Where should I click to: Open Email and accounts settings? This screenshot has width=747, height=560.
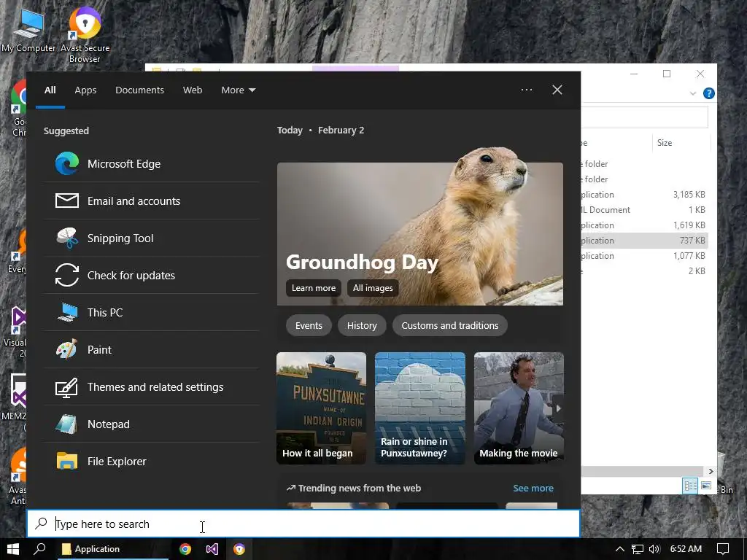(x=152, y=201)
